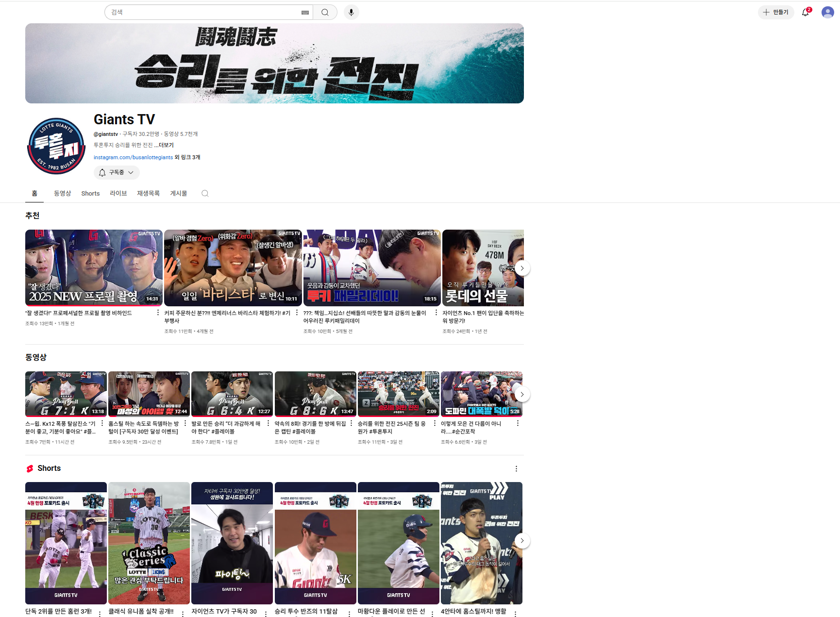Search within the channel using the tab magnifier

click(205, 193)
